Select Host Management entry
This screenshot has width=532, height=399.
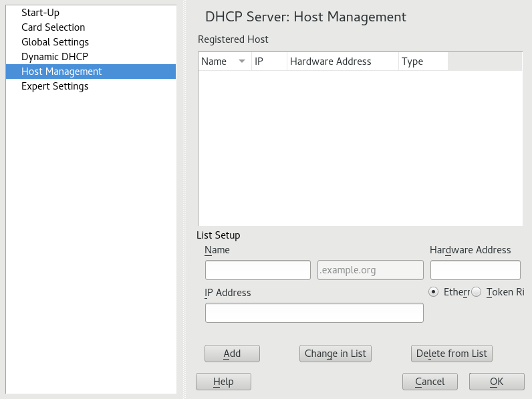click(61, 72)
